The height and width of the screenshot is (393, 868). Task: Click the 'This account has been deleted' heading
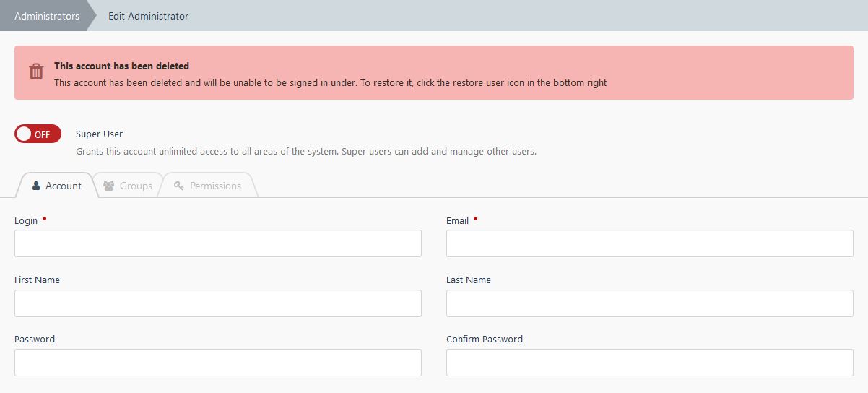tap(121, 66)
